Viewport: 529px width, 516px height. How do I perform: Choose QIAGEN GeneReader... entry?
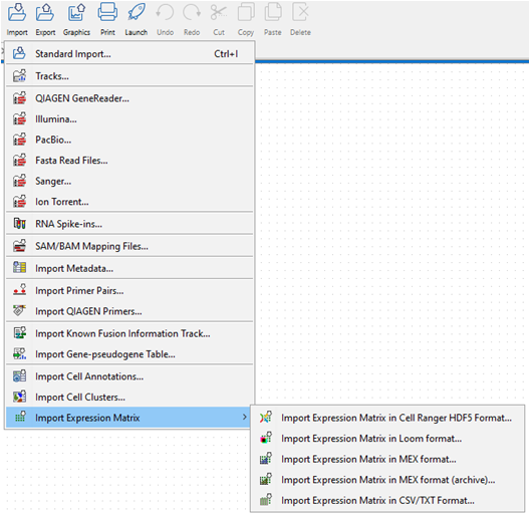pos(130,98)
